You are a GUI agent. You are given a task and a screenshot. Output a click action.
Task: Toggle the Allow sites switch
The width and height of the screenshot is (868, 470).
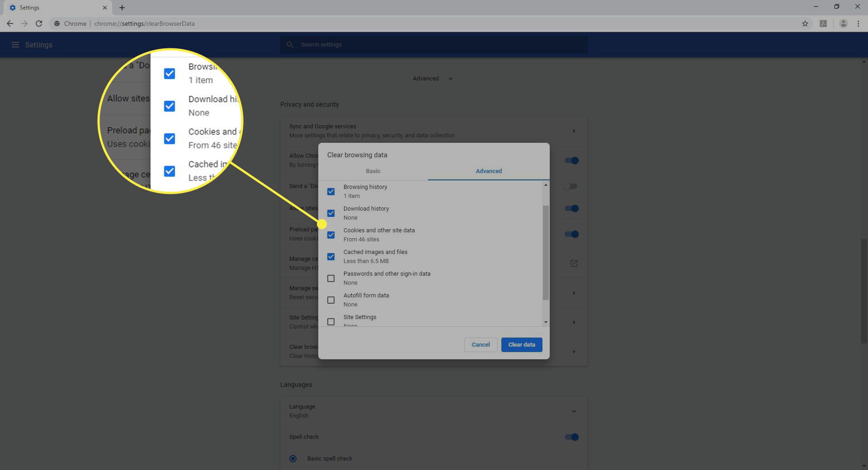pyautogui.click(x=571, y=208)
